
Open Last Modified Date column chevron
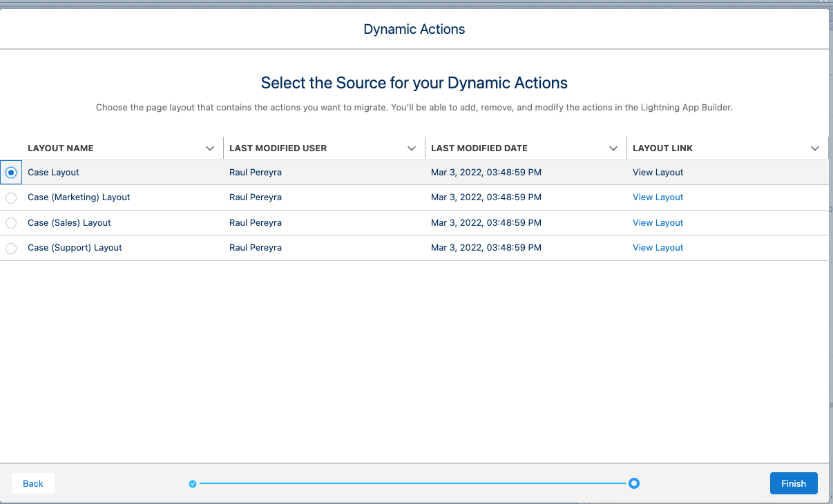[x=613, y=148]
